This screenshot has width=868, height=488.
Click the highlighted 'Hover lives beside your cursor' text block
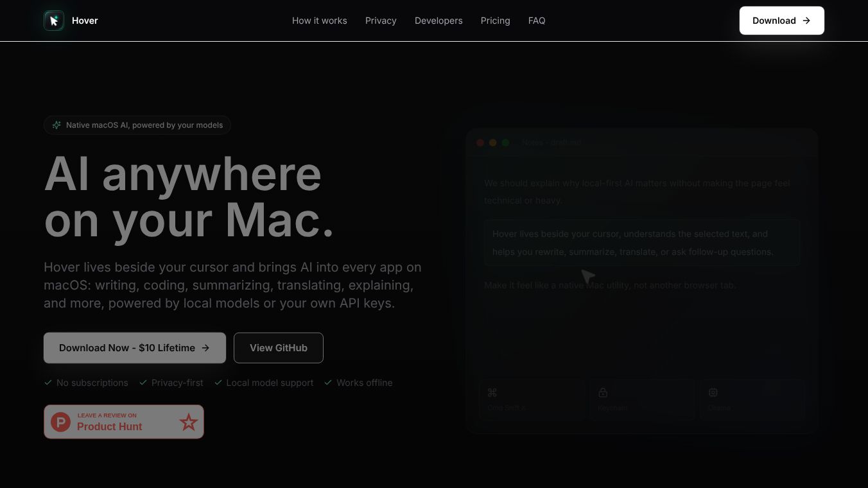pyautogui.click(x=642, y=243)
